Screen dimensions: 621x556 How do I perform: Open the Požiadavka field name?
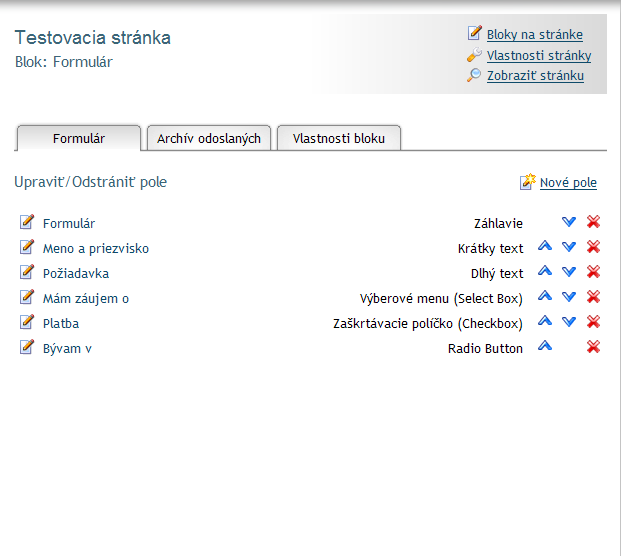click(76, 273)
